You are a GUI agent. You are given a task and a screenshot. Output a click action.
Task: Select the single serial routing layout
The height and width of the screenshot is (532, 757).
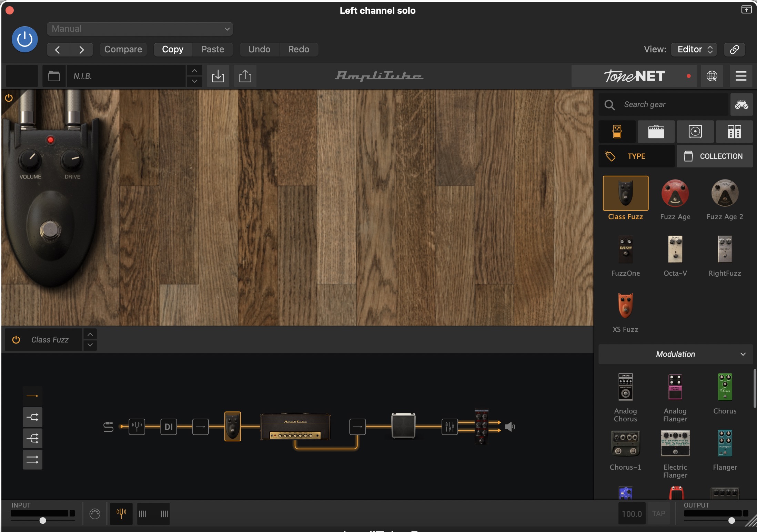32,396
